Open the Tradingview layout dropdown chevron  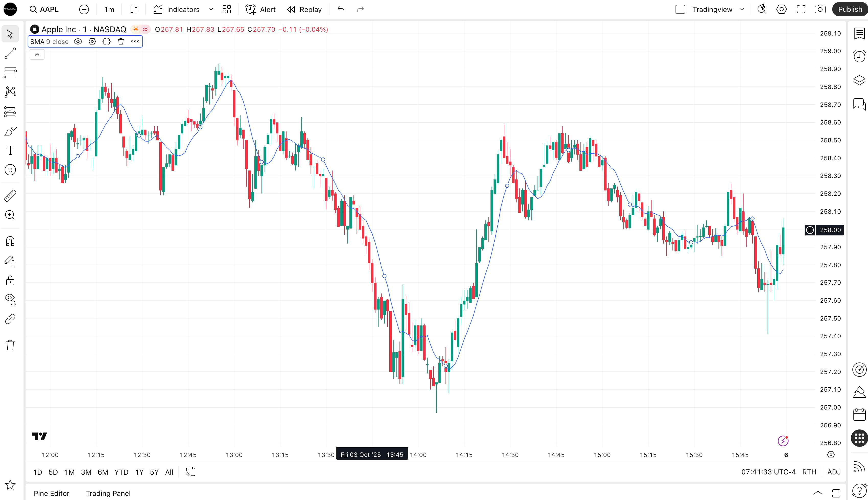point(742,9)
